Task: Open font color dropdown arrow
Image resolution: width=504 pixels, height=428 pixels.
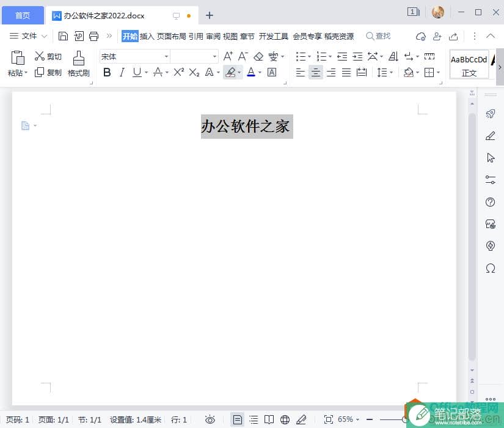Action: (260, 73)
